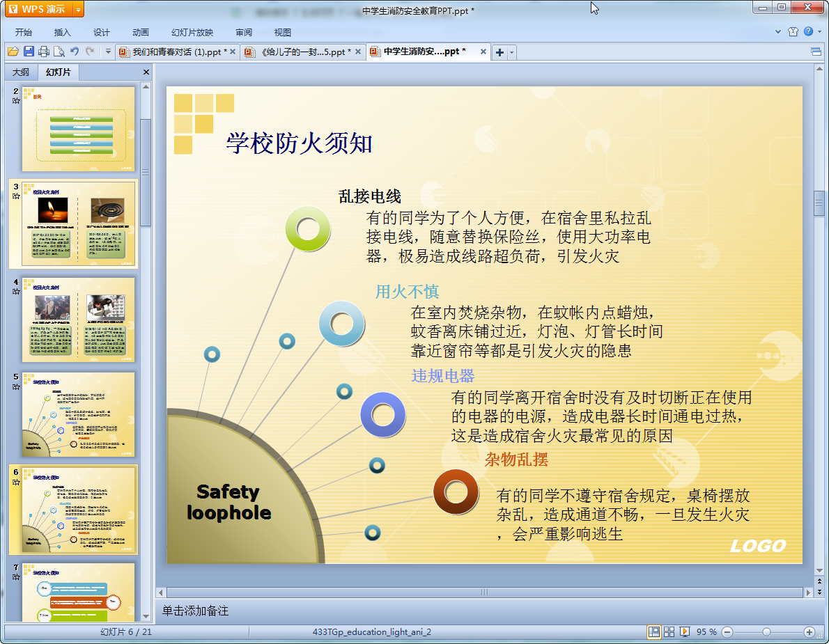The height and width of the screenshot is (644, 829).
Task: Open dropdown next to new tab plus
Action: 511,53
